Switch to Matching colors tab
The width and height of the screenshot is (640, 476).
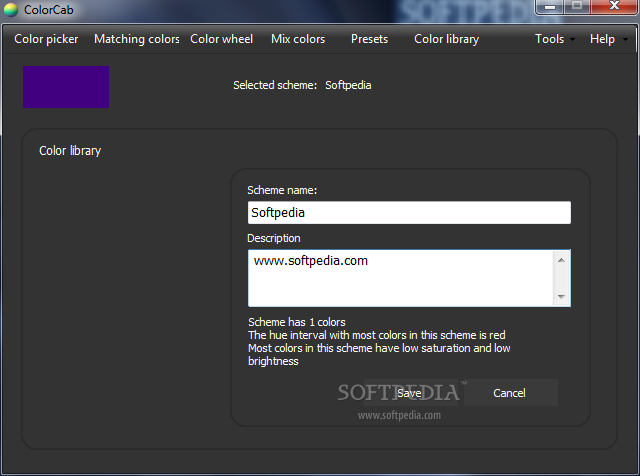click(x=137, y=39)
